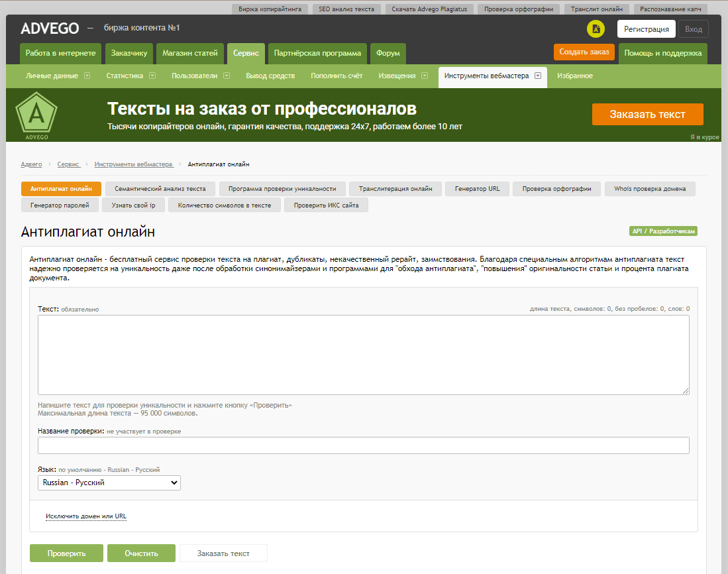This screenshot has width=728, height=574.
Task: Open Проверить ИКС сайта tool
Action: [x=327, y=205]
